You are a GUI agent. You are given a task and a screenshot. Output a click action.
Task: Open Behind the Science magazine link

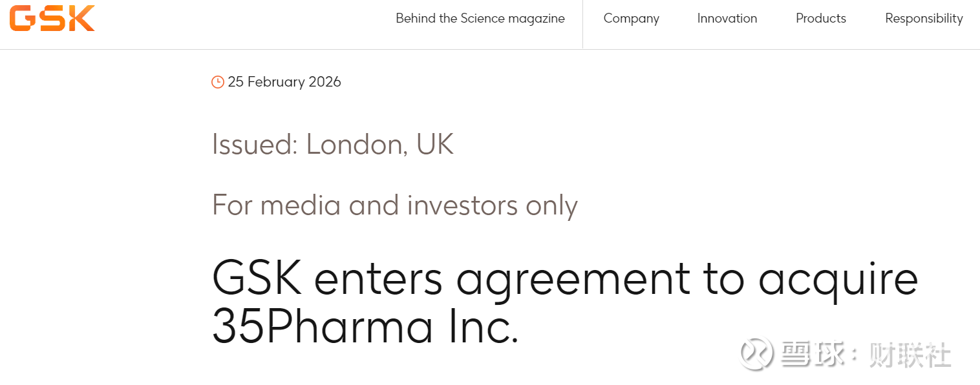[480, 19]
